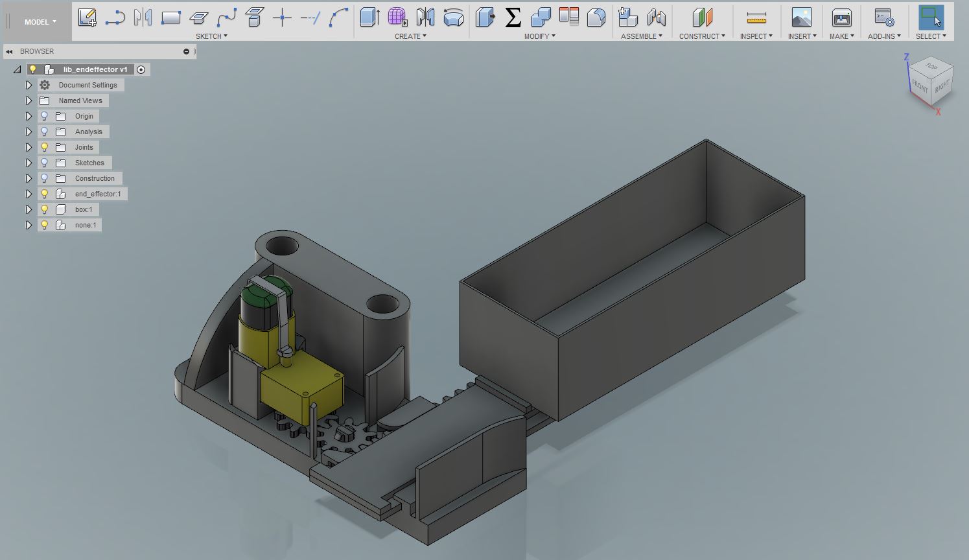Click the Insert image icon
969x560 pixels.
pos(802,17)
